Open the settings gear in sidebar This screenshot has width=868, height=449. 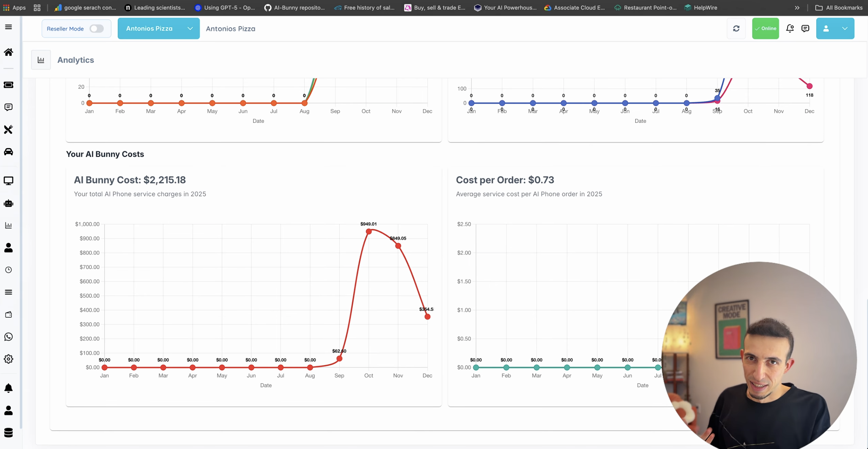[8, 359]
